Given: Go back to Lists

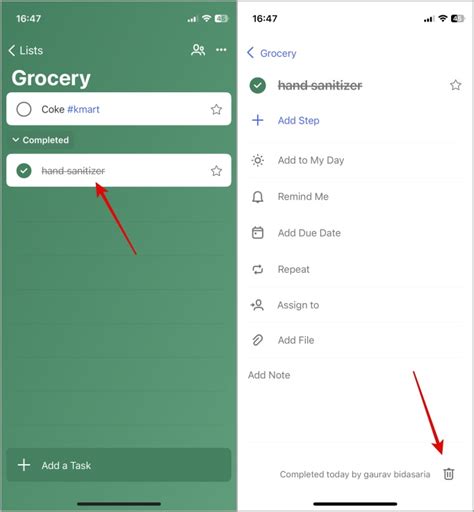Looking at the screenshot, I should tap(26, 50).
